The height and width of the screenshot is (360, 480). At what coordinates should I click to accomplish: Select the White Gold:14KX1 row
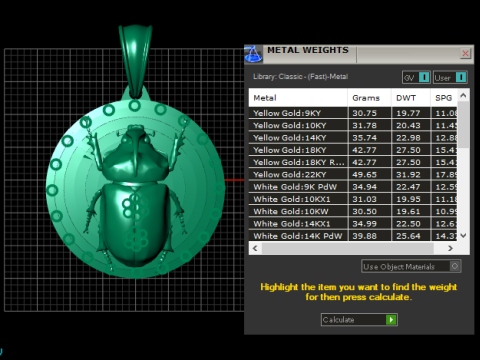353,224
